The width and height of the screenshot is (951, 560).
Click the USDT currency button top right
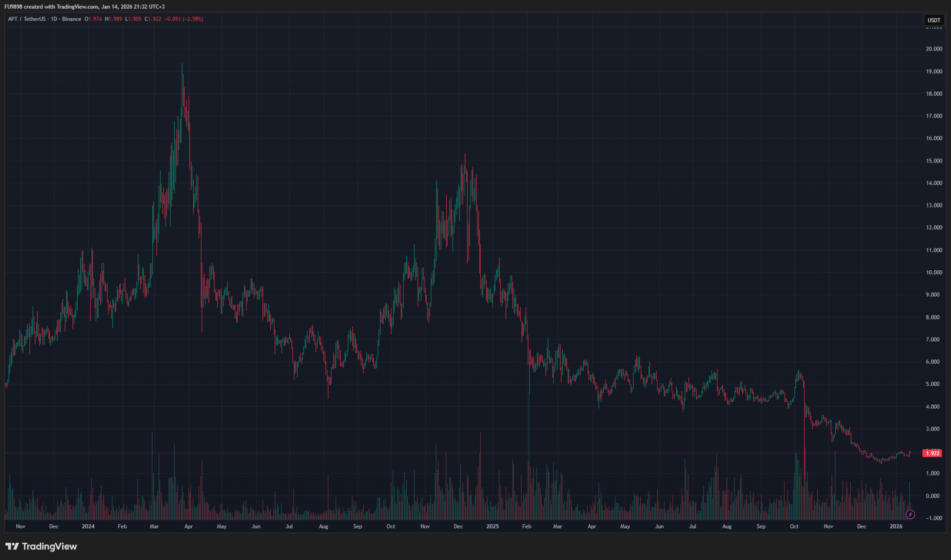(934, 20)
